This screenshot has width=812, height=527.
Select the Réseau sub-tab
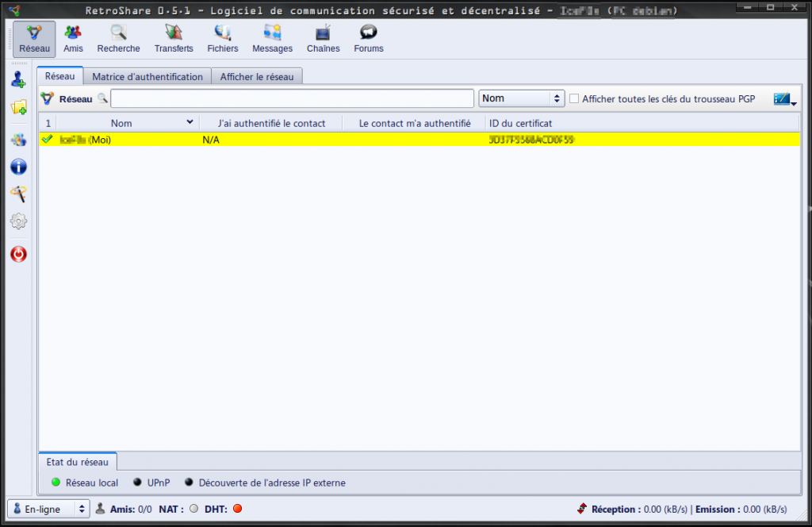click(59, 76)
